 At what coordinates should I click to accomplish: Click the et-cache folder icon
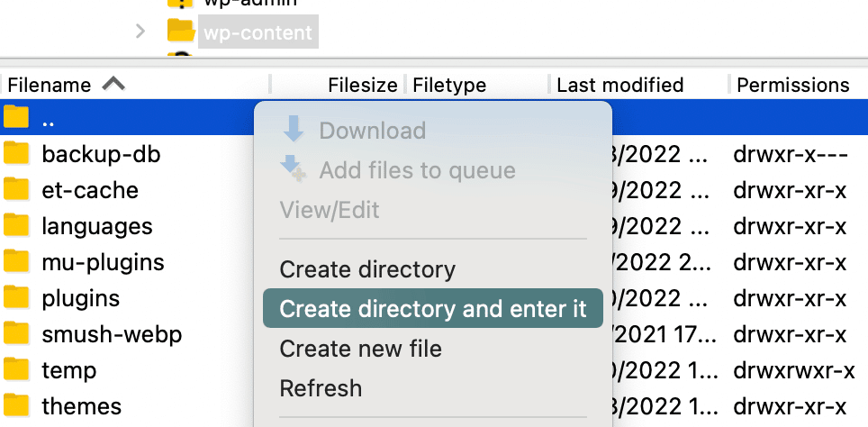click(x=16, y=190)
